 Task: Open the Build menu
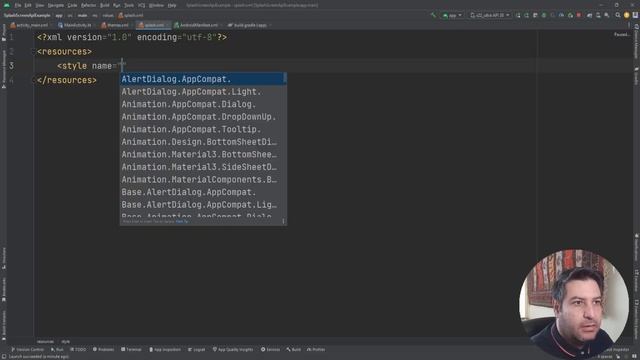(x=104, y=5)
